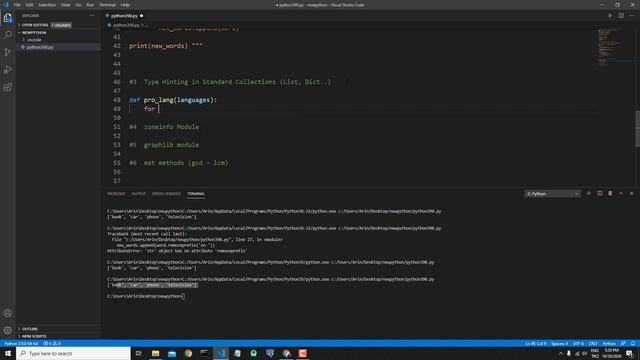
Task: Run Python file with play button
Action: click(x=610, y=16)
